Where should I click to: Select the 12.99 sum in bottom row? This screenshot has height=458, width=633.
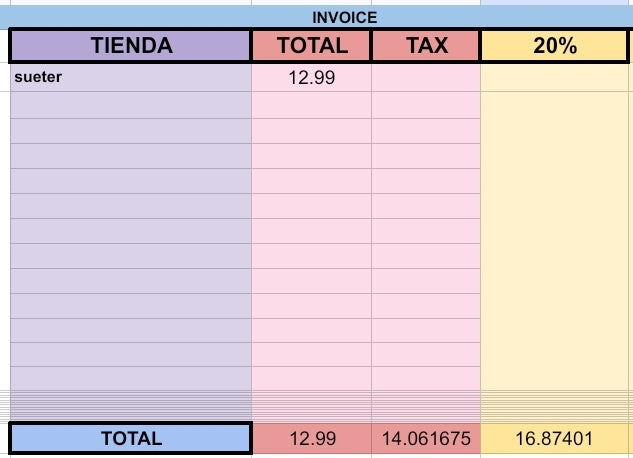[312, 438]
